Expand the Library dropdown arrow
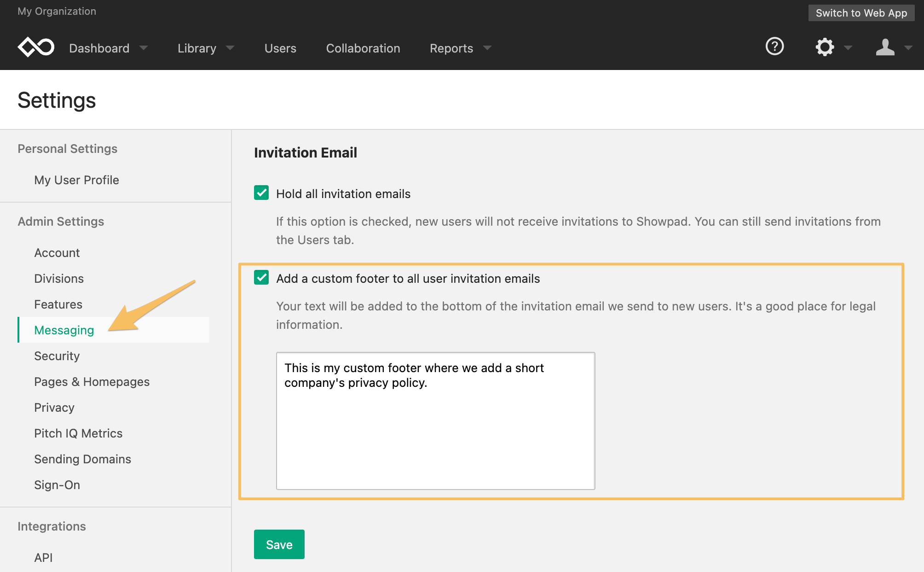Image resolution: width=924 pixels, height=572 pixels. click(230, 48)
